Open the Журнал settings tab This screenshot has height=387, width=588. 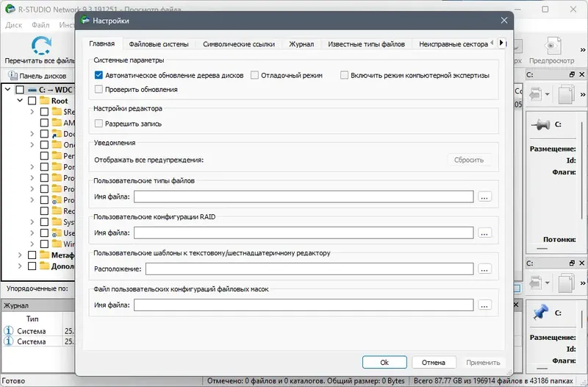point(301,44)
